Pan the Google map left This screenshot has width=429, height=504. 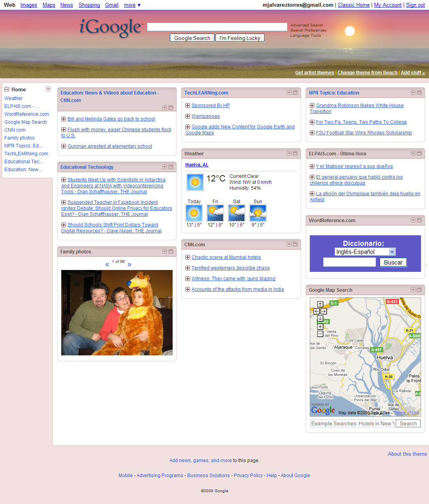316,311
